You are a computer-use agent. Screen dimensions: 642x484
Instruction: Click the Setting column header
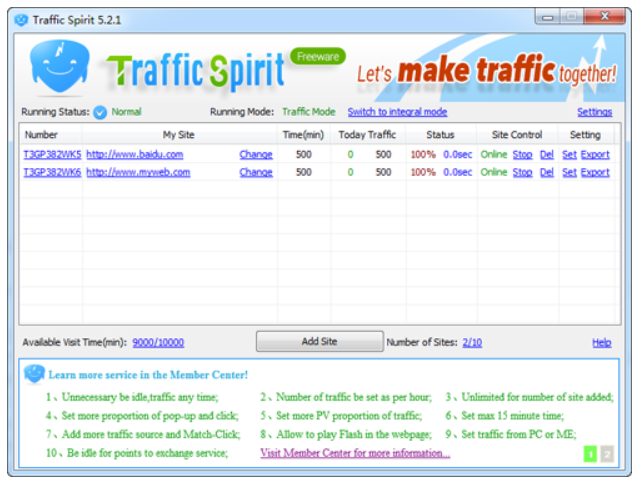pos(585,135)
